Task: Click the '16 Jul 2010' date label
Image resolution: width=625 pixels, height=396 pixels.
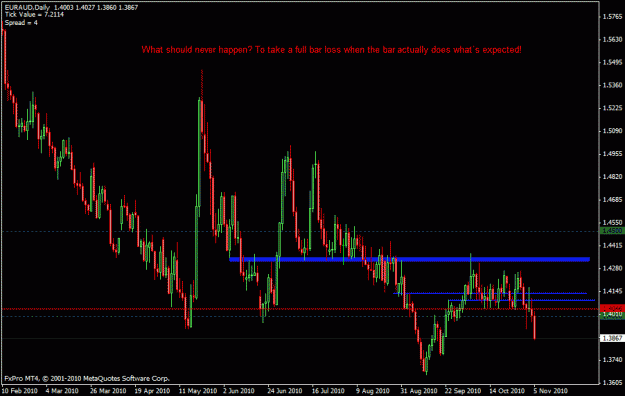Action: pos(328,391)
